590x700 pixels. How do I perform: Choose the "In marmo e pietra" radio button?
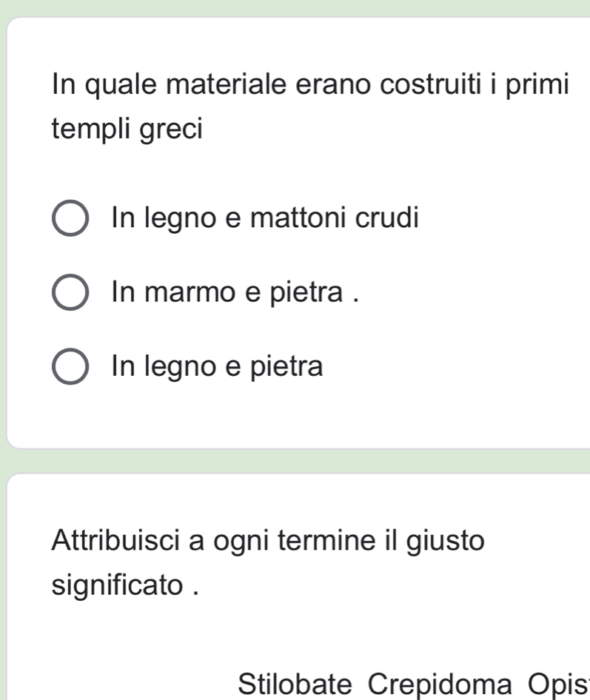click(x=71, y=295)
